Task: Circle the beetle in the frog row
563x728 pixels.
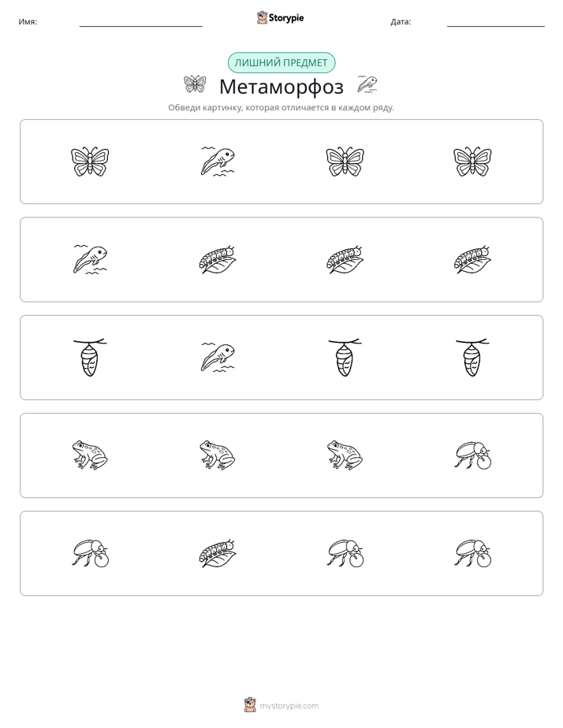Action: coord(472,455)
